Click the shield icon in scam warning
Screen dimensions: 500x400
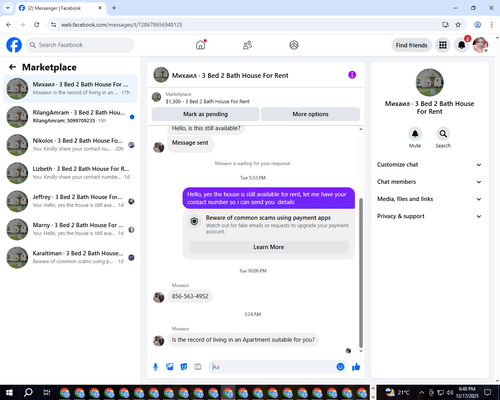(194, 221)
